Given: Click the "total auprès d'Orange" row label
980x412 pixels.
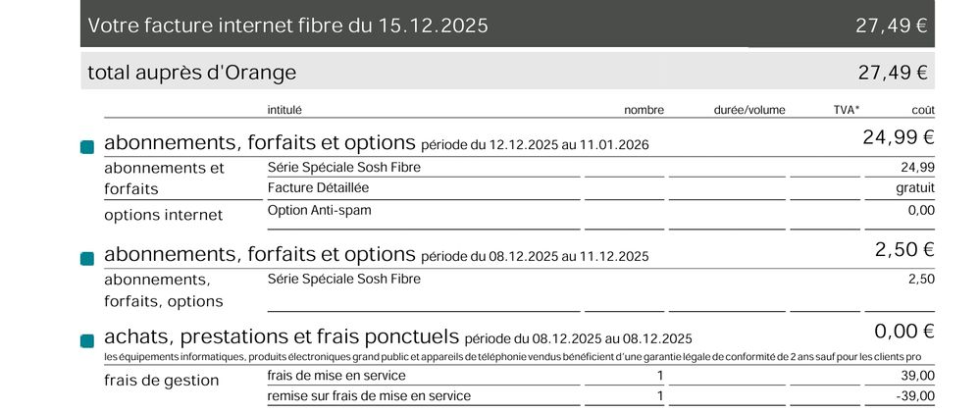Looking at the screenshot, I should 191,73.
